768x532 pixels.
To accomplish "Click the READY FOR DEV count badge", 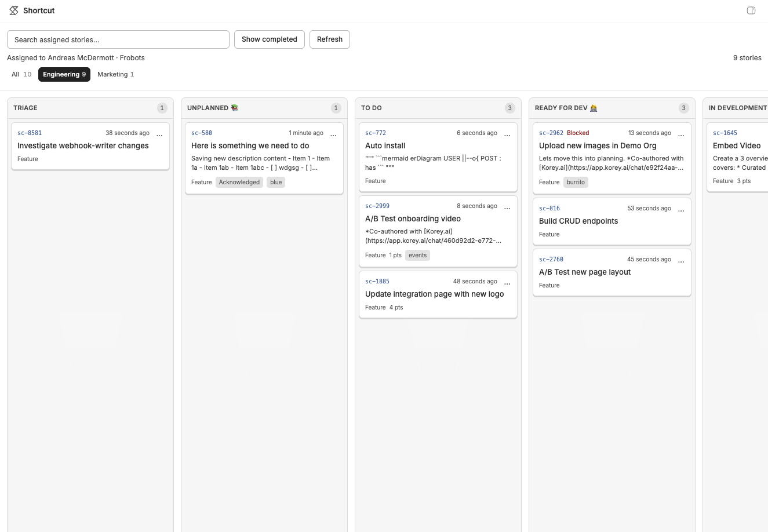I will 684,108.
